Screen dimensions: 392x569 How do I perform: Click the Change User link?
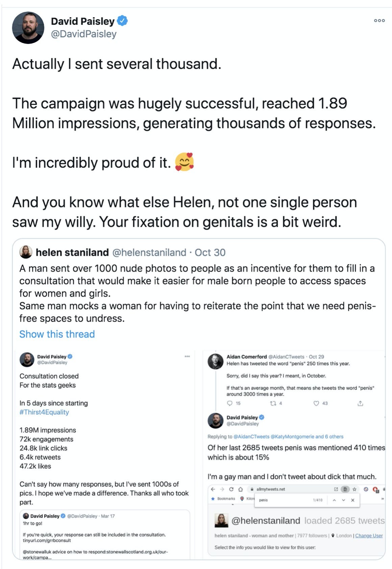coord(369,536)
